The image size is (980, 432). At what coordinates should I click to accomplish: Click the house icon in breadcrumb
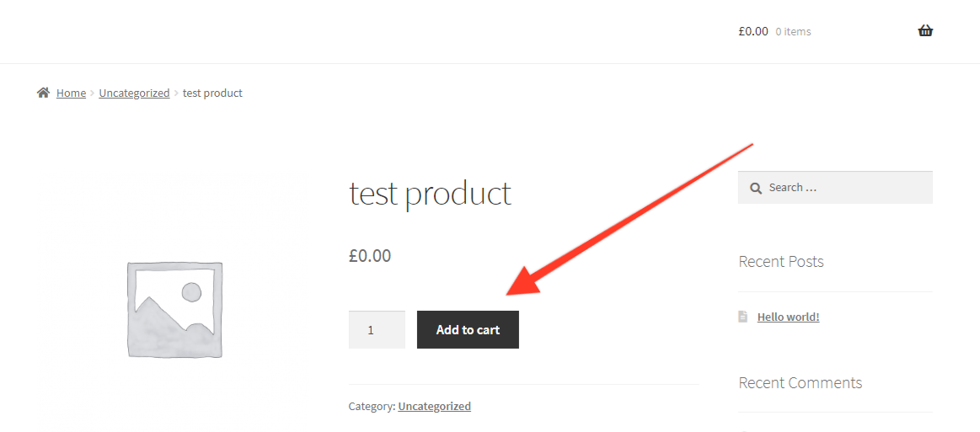click(x=43, y=93)
